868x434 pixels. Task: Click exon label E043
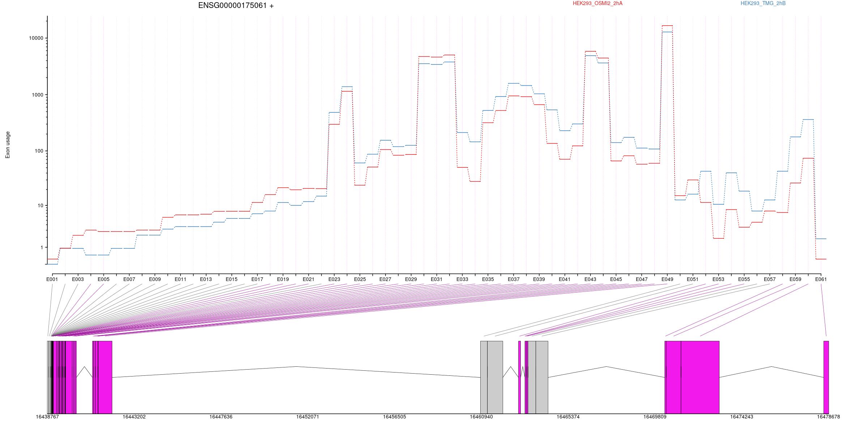point(590,279)
